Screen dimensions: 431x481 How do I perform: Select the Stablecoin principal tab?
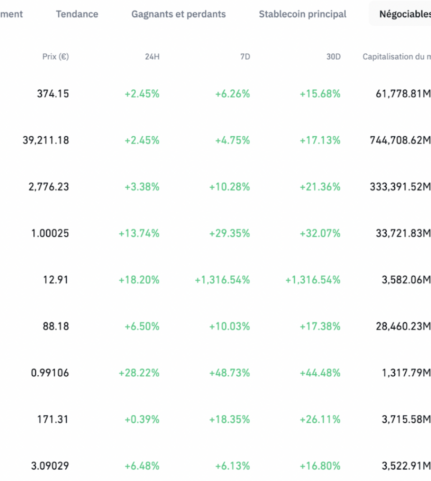302,14
